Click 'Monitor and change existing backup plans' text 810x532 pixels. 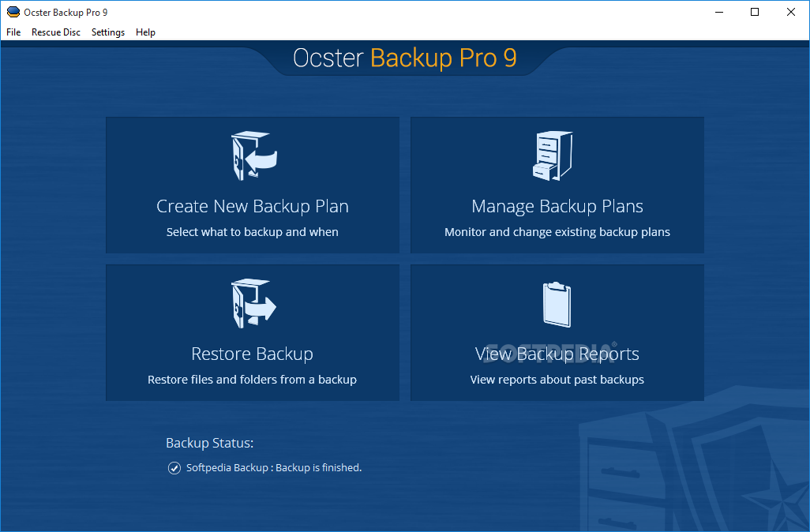[557, 232]
